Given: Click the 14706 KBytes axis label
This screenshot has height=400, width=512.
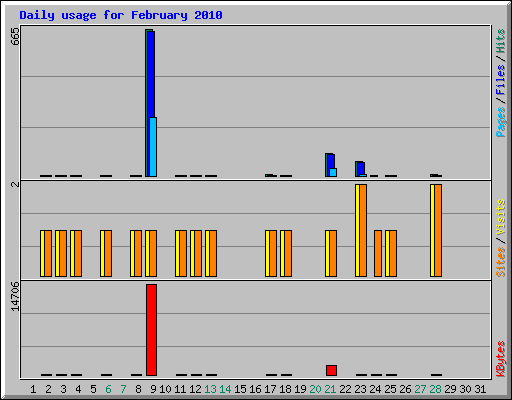Looking at the screenshot, I should (x=15, y=296).
